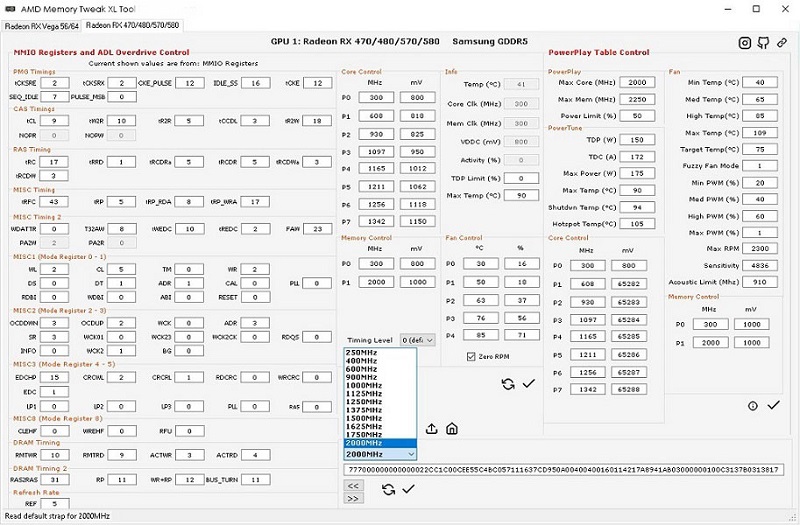Open the Instagram icon link

point(745,42)
